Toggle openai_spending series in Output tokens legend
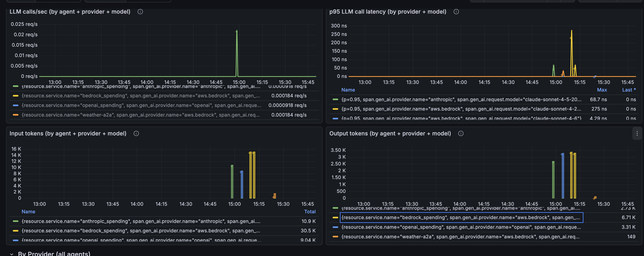The height and width of the screenshot is (256, 644). [461, 227]
